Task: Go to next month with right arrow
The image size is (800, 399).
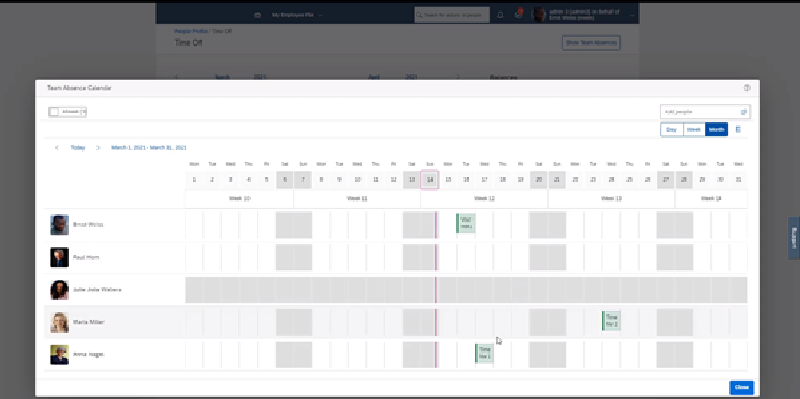Action: 98,147
